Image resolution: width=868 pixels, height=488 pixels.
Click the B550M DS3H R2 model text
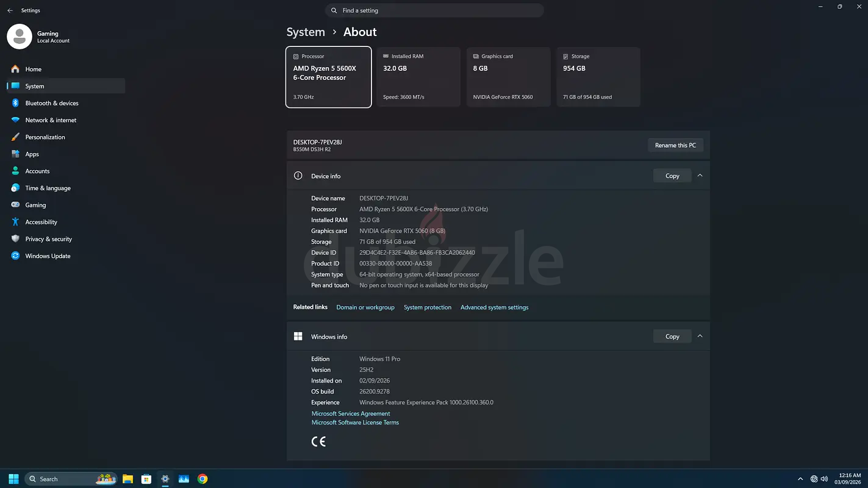(x=312, y=149)
